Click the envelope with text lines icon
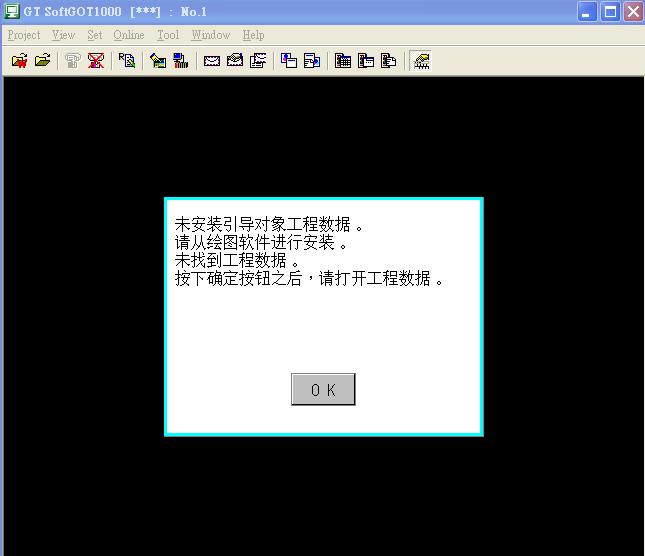Screen dimensions: 645x556 pos(258,61)
